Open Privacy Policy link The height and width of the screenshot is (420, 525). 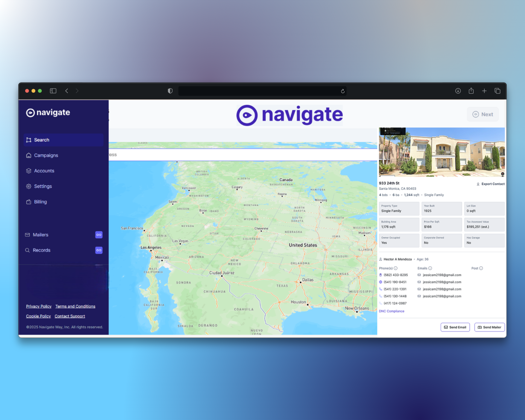39,306
